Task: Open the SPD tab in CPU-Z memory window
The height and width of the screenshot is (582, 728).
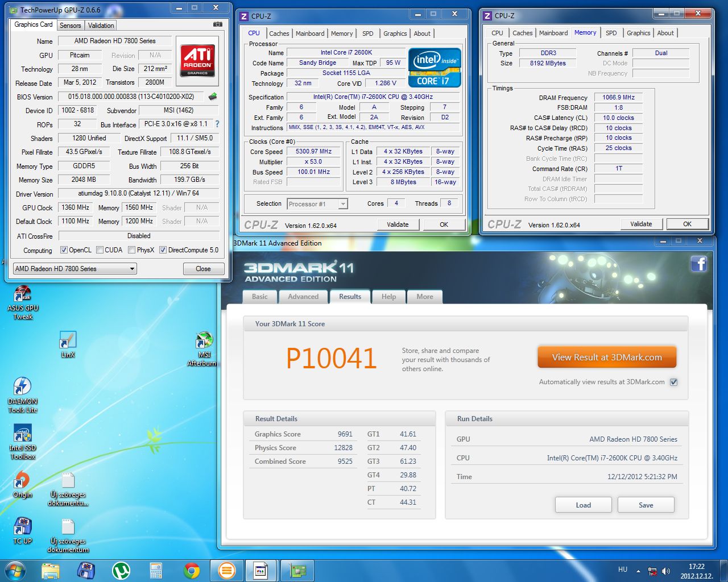Action: 611,33
